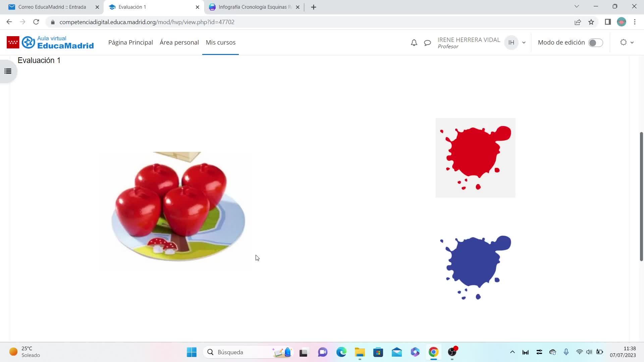Go to Página Principal
644x362 pixels.
tap(130, 43)
